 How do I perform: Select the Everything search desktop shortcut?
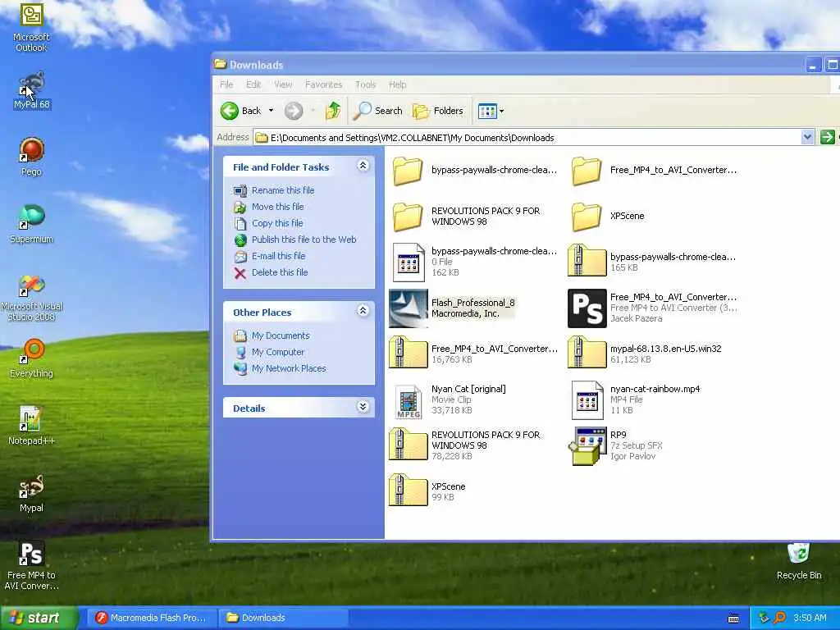tap(31, 358)
